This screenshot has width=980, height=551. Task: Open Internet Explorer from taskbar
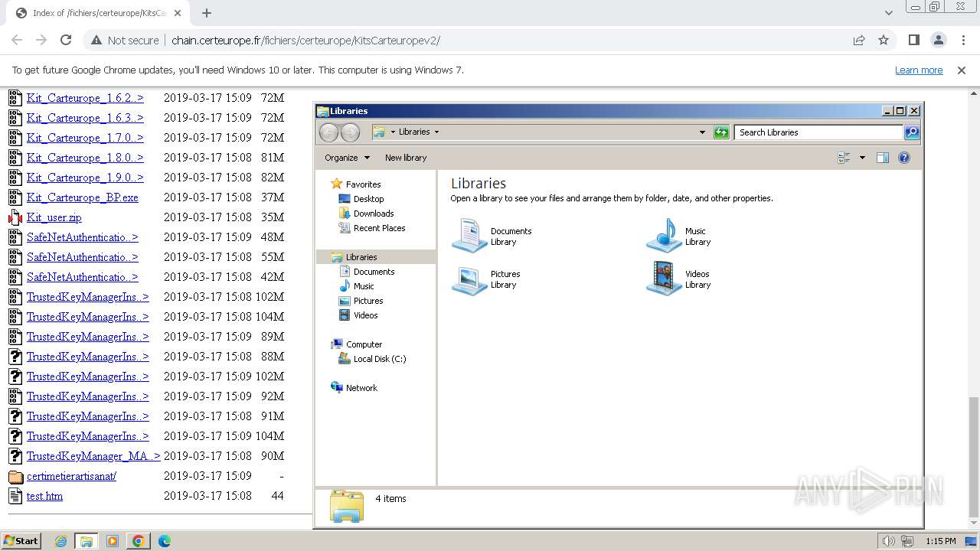[60, 541]
